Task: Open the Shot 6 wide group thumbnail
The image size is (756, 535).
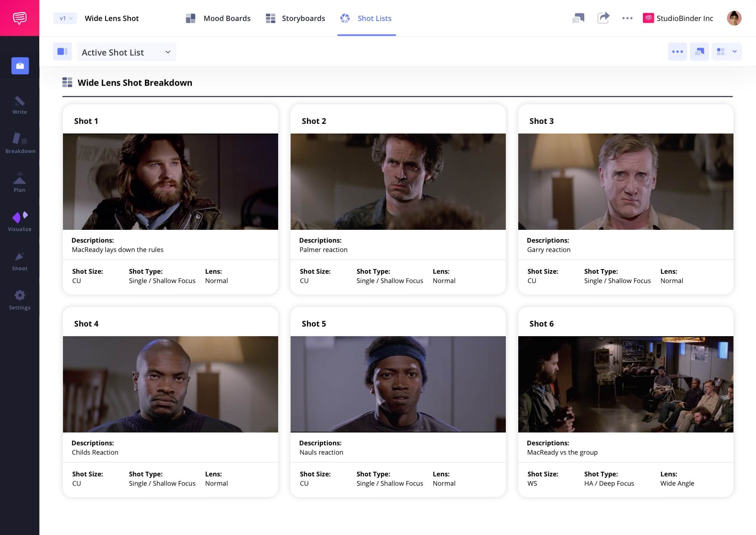Action: 625,384
